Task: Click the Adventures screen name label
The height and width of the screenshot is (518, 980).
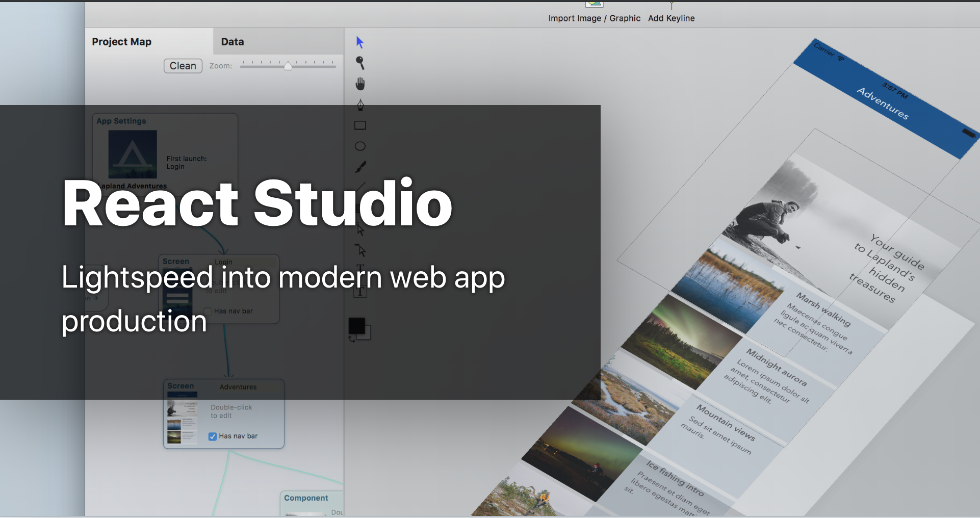Action: [238, 387]
